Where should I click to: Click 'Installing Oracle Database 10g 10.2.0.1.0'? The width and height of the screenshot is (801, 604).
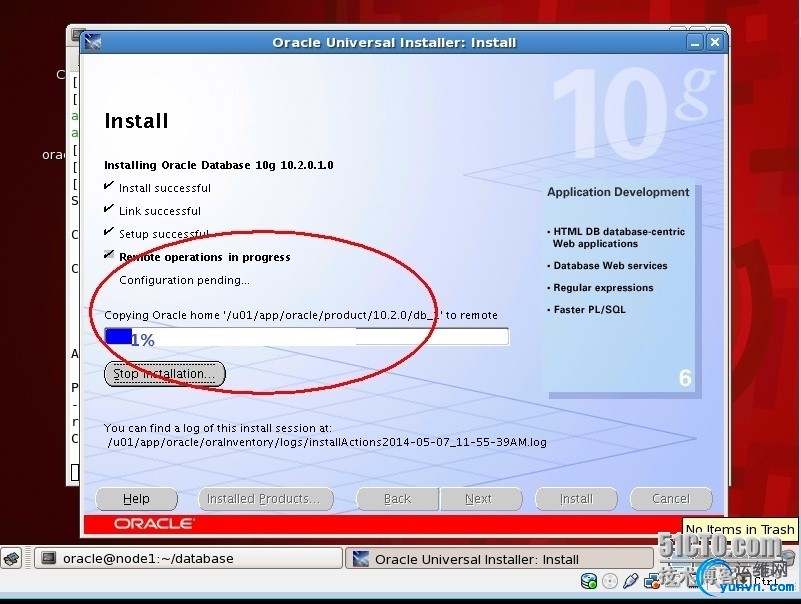pyautogui.click(x=219, y=165)
